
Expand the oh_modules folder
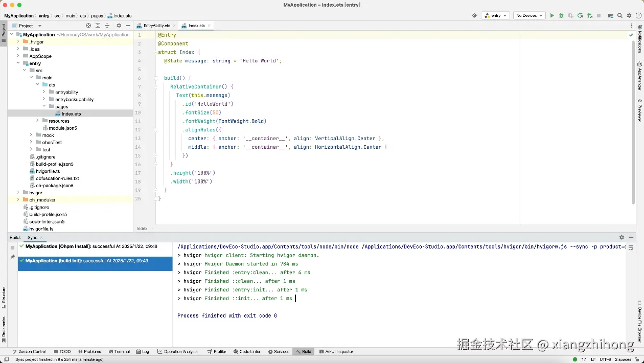(x=18, y=200)
